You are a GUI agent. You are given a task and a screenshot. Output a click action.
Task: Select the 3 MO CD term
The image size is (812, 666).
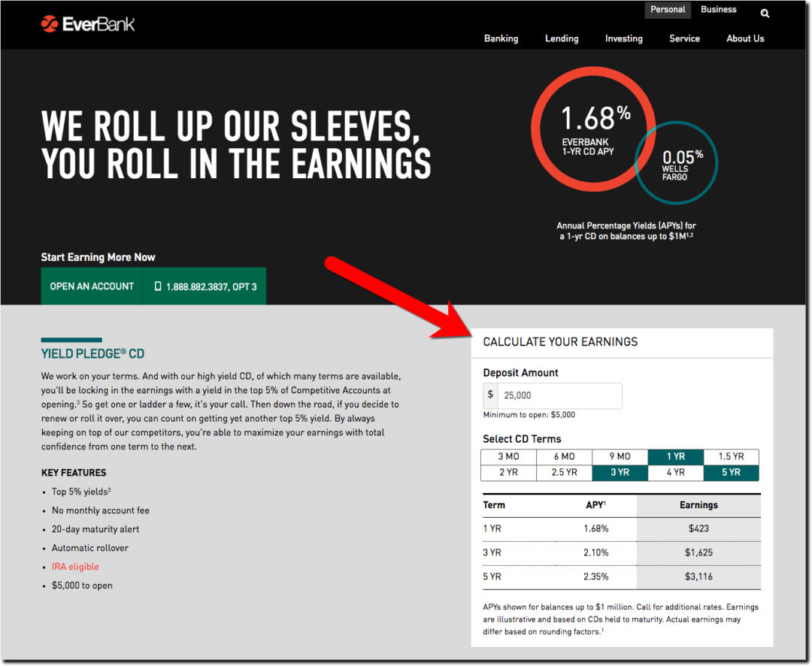point(508,456)
